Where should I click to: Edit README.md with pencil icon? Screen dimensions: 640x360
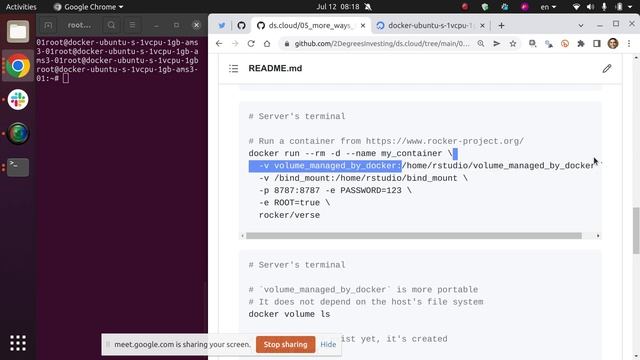[607, 69]
